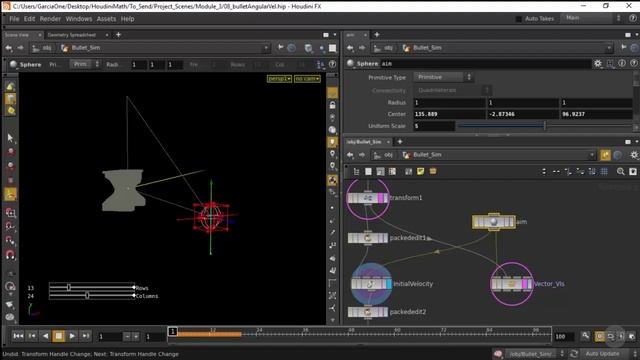Viewport: 640px width, 360px height.
Task: Click the Uniform Scale value field
Action: coord(434,126)
